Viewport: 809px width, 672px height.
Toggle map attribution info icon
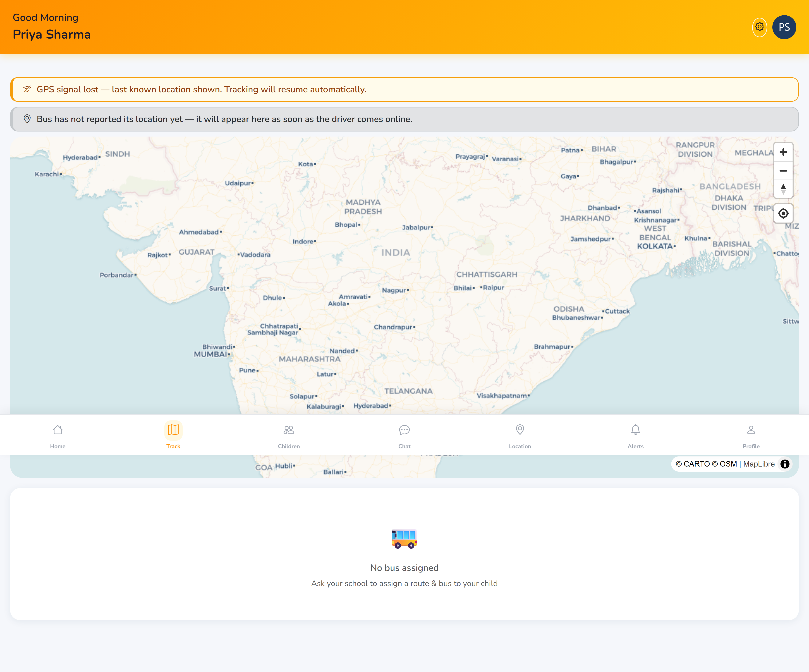click(x=785, y=464)
